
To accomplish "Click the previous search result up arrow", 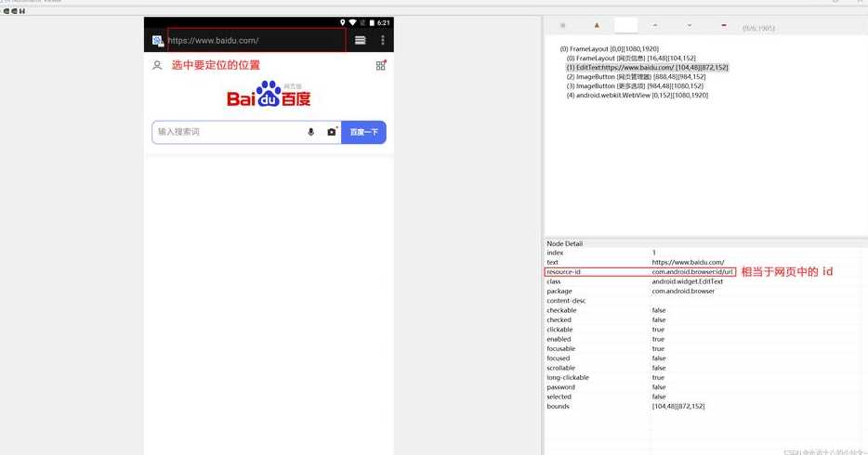I will point(655,25).
